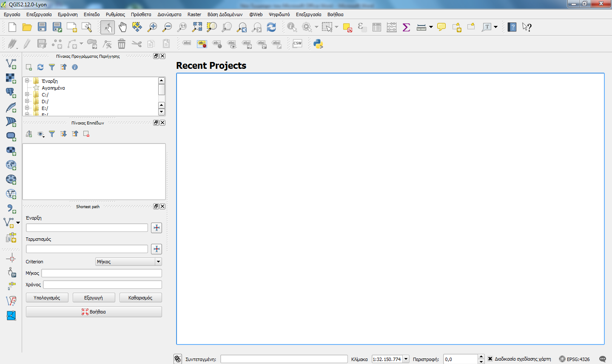612x364 pixels.
Task: Expand the D:/ drive node
Action: tap(27, 101)
